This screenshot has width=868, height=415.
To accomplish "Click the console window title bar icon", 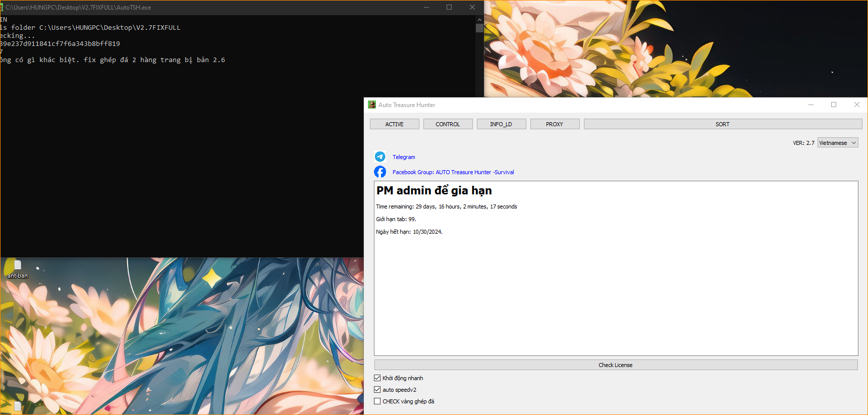I will click(x=2, y=8).
